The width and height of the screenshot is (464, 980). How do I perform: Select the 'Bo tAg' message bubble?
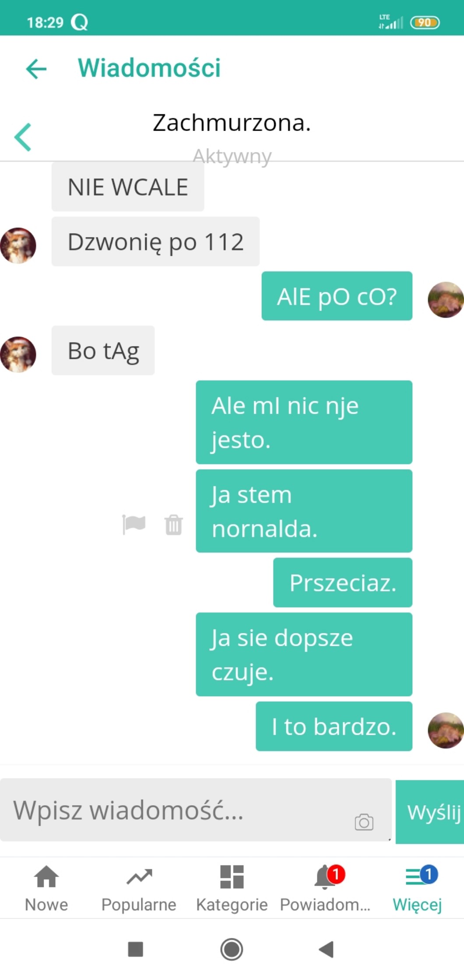(103, 350)
